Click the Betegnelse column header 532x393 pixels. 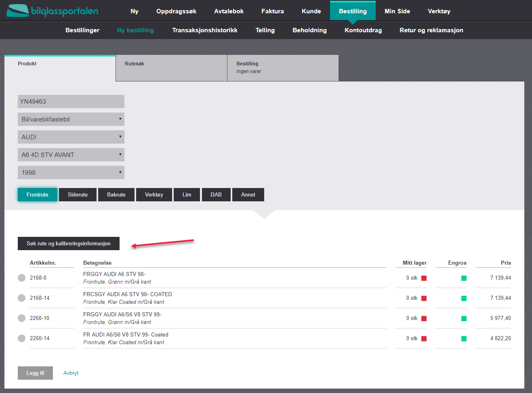click(97, 263)
